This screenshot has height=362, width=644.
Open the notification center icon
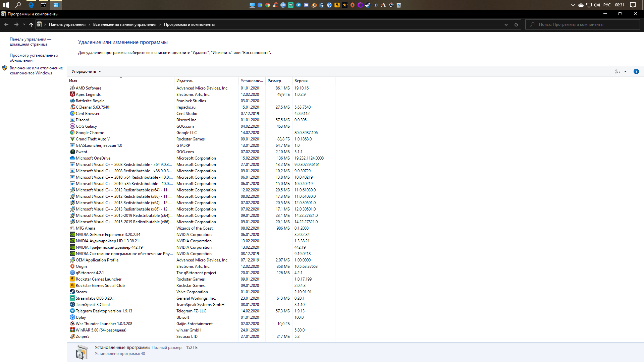tap(633, 5)
